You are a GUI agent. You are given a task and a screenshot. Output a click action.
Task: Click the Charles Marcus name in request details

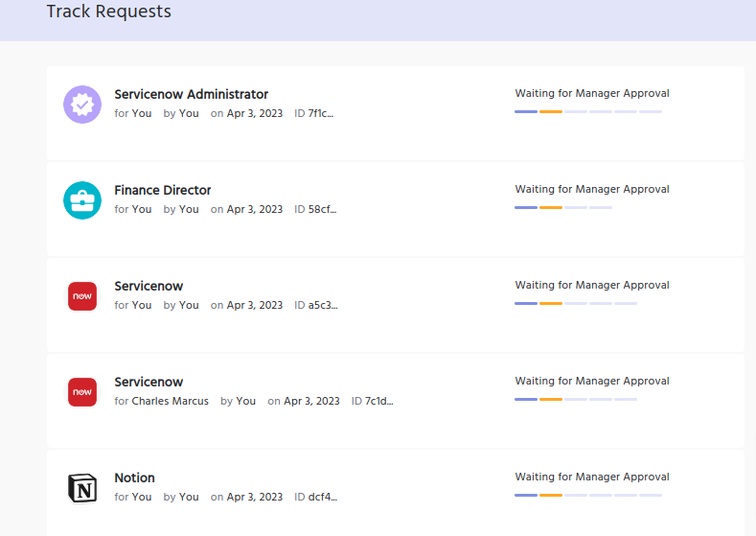point(170,401)
